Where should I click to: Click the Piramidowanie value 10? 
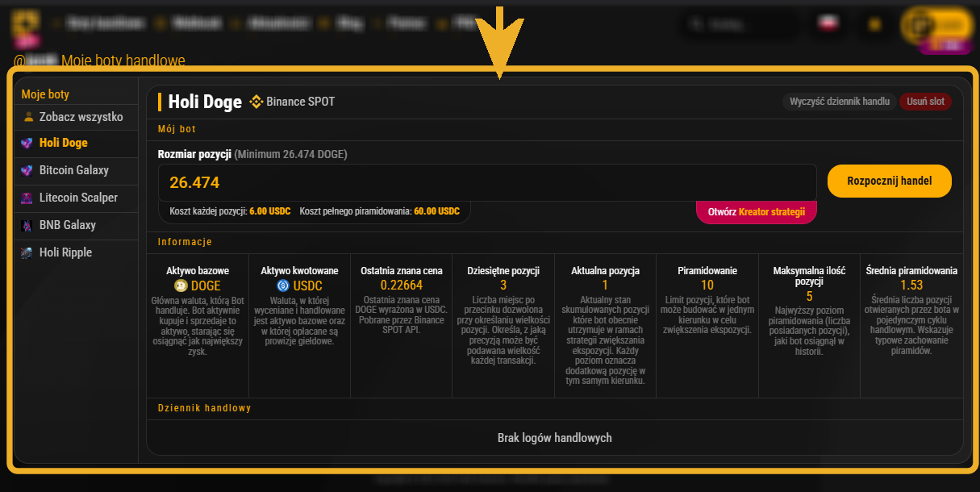tap(707, 286)
